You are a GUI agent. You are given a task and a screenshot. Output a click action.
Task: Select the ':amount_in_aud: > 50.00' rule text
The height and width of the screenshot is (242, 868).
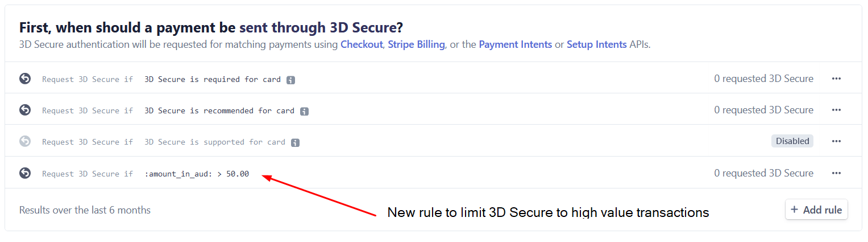coord(197,174)
